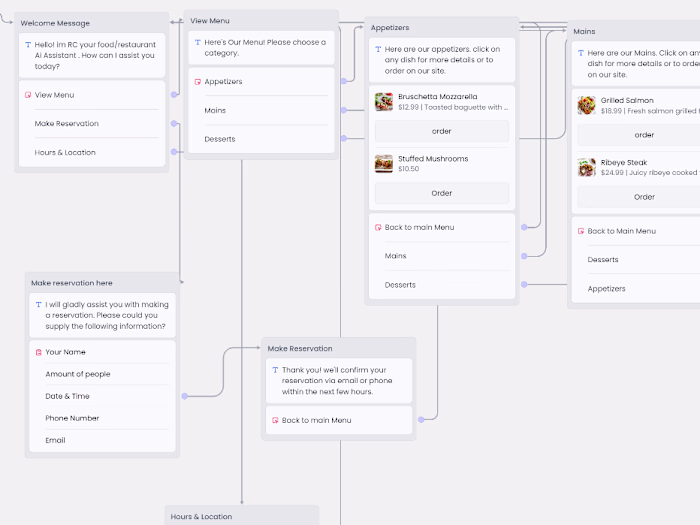The height and width of the screenshot is (525, 700).
Task: Click the text icon in Appetizers block
Action: pyautogui.click(x=378, y=49)
